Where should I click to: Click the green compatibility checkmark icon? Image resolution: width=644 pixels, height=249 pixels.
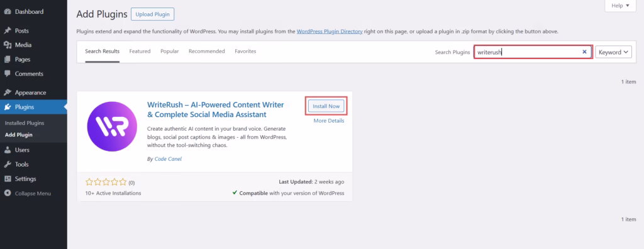click(235, 192)
